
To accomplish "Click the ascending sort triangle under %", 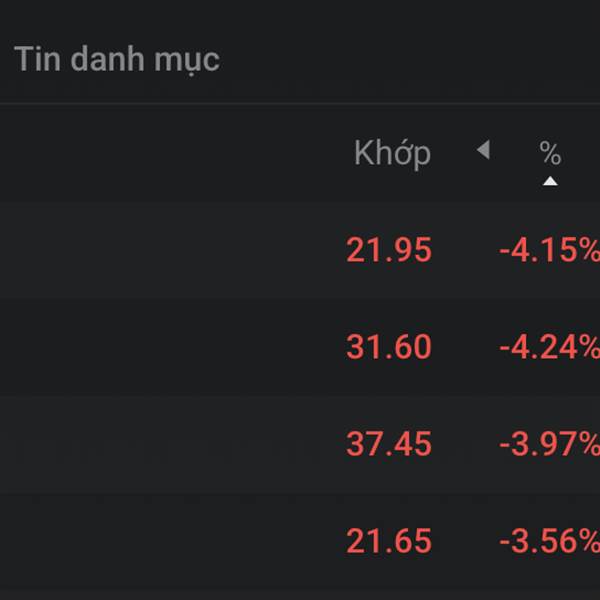I will (x=550, y=181).
